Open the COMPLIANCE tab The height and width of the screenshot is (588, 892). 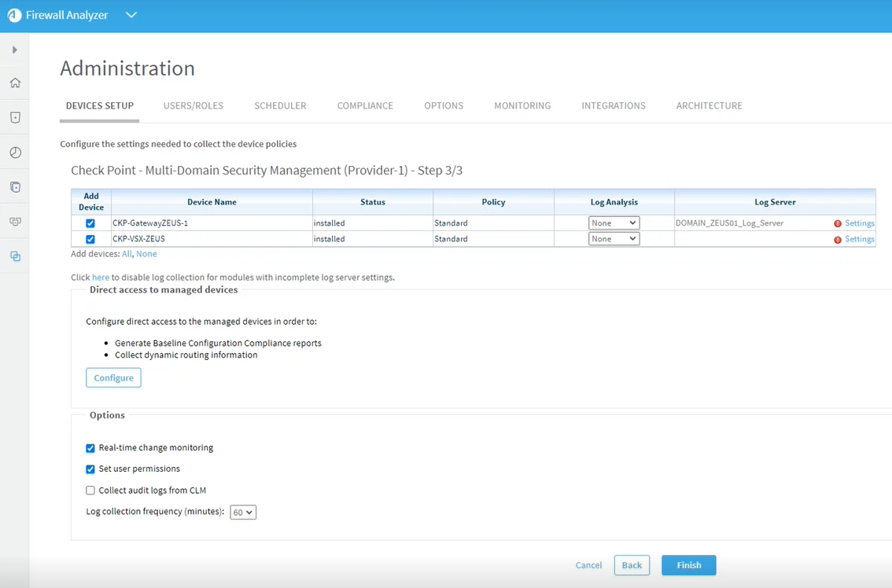coord(365,106)
